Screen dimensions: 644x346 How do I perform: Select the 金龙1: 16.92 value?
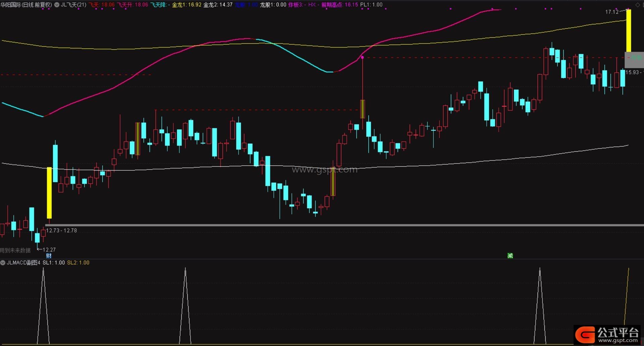coord(187,5)
